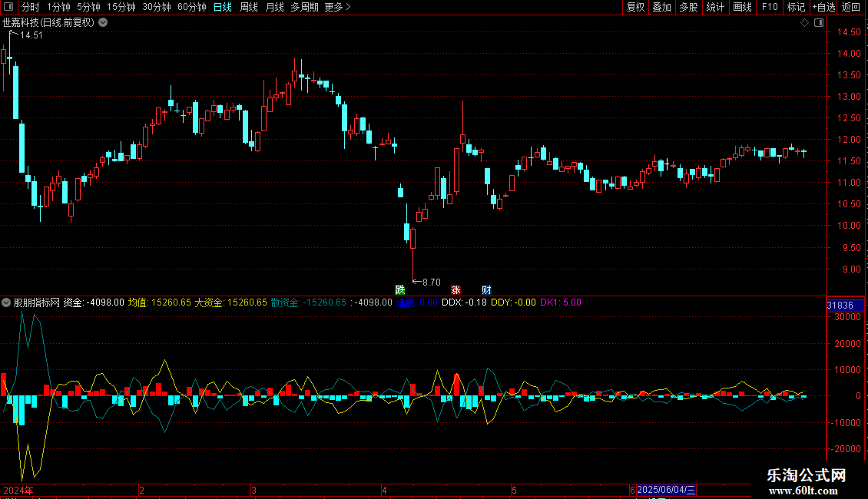Switch to the 5分钟 period
868x499 pixels.
click(x=88, y=7)
